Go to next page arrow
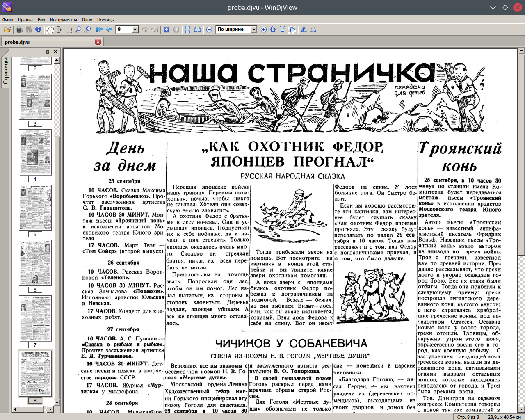Screen dimensions: 525x420 pos(145,30)
